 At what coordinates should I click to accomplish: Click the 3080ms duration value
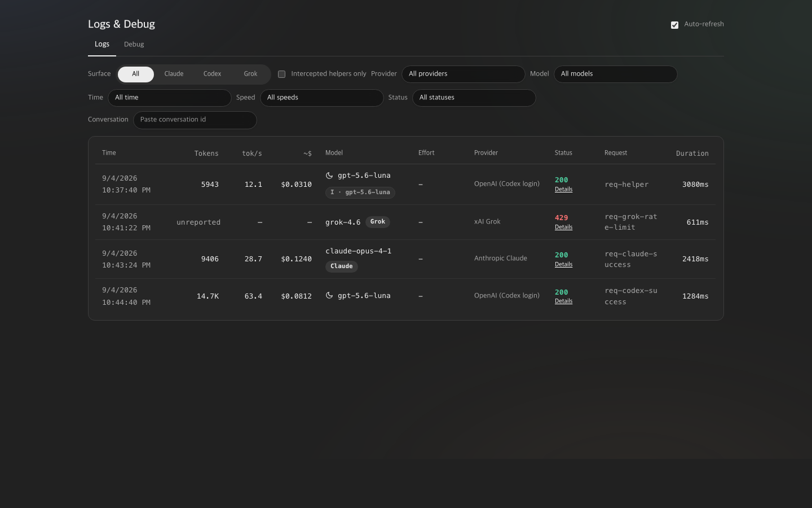[x=695, y=185]
